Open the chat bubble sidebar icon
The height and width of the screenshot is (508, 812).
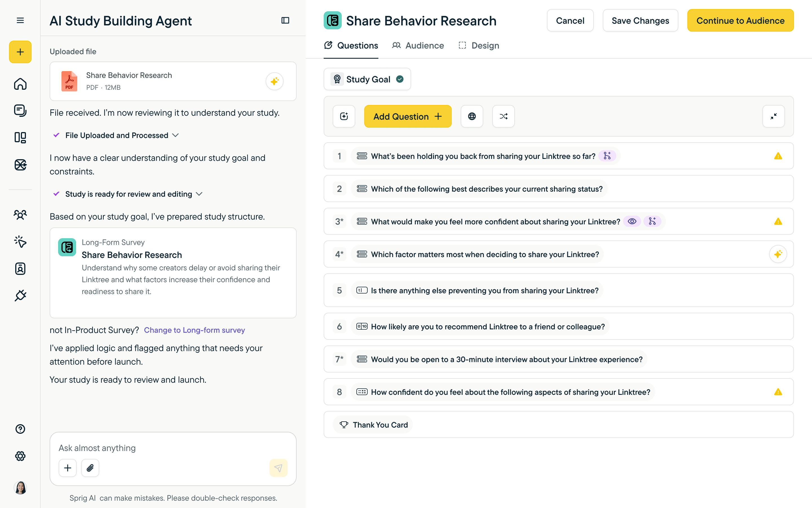pos(20,111)
